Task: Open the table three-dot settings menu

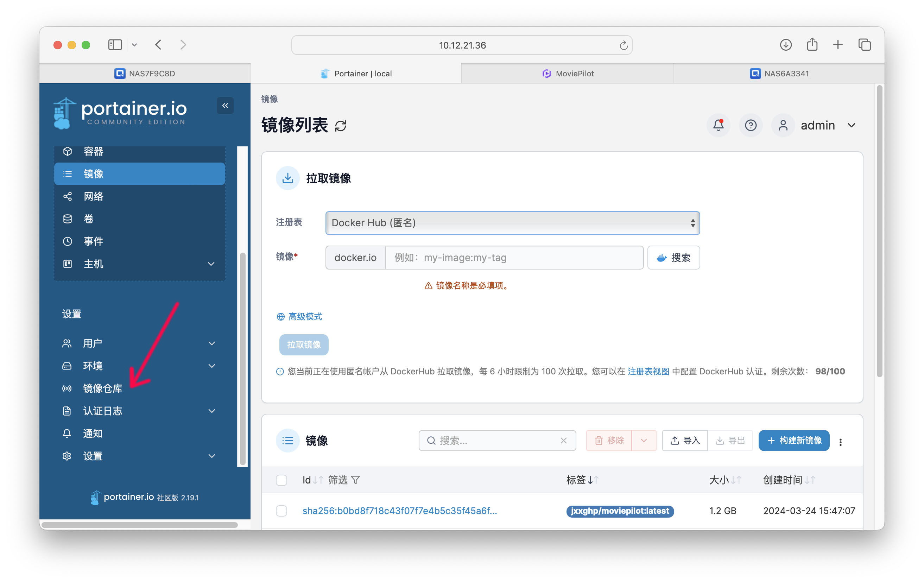Action: pos(840,442)
